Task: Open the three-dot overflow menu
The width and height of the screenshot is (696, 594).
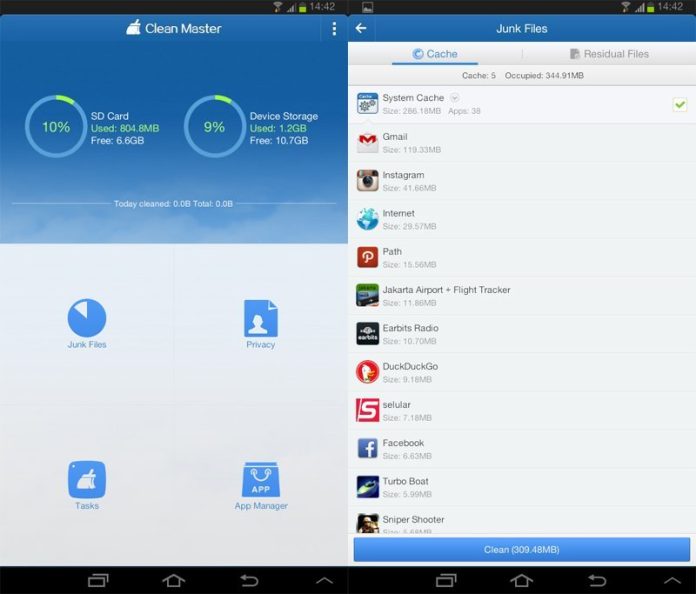Action: coord(334,29)
